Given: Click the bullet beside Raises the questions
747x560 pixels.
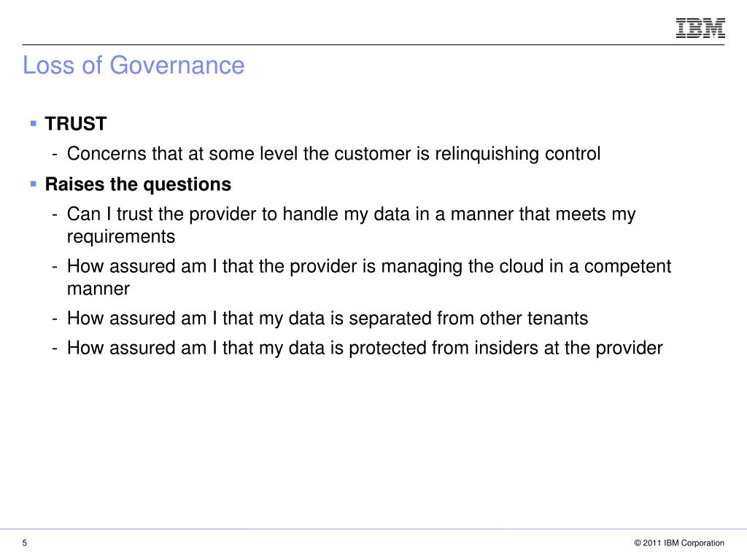Looking at the screenshot, I should coord(34,184).
